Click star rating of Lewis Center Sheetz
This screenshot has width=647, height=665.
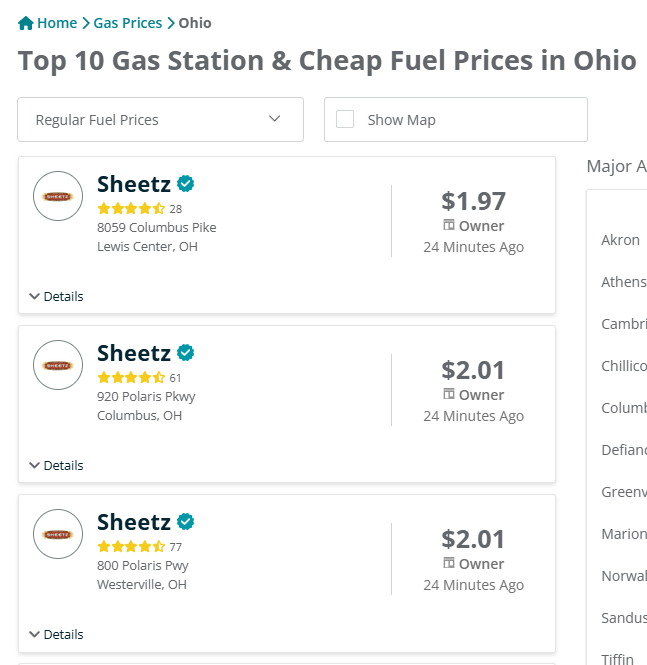[x=131, y=209]
